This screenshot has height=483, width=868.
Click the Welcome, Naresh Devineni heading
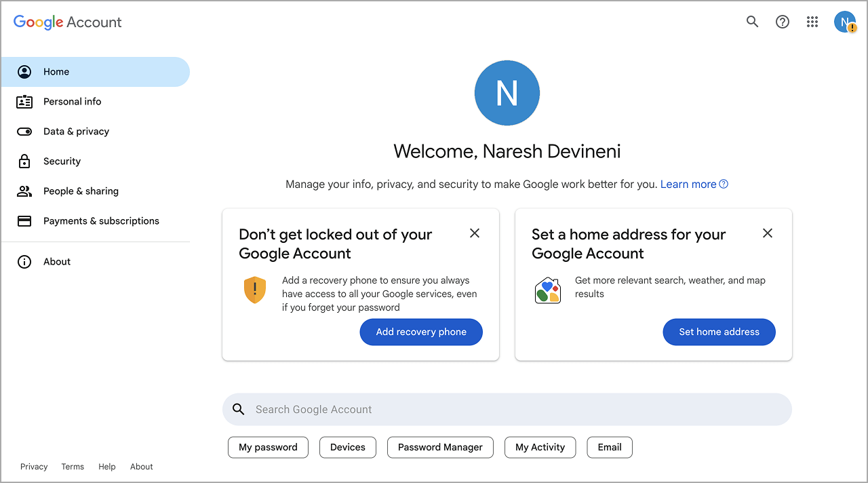coord(507,151)
